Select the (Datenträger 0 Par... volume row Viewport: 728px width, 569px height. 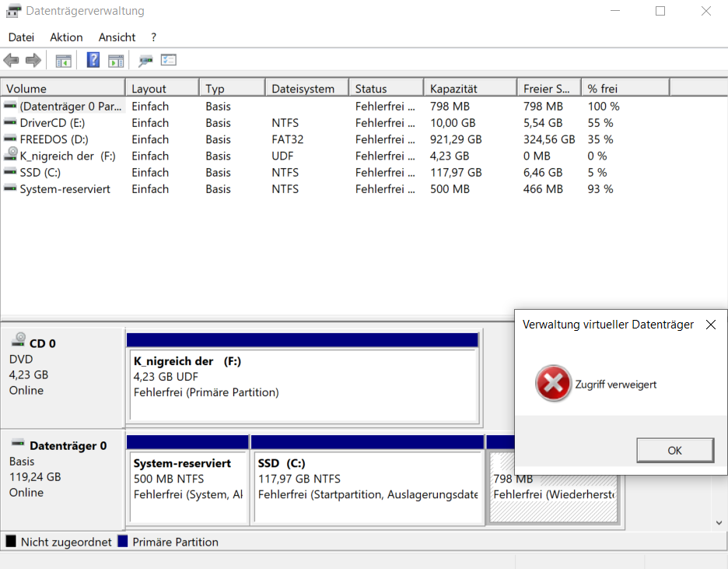pos(71,107)
